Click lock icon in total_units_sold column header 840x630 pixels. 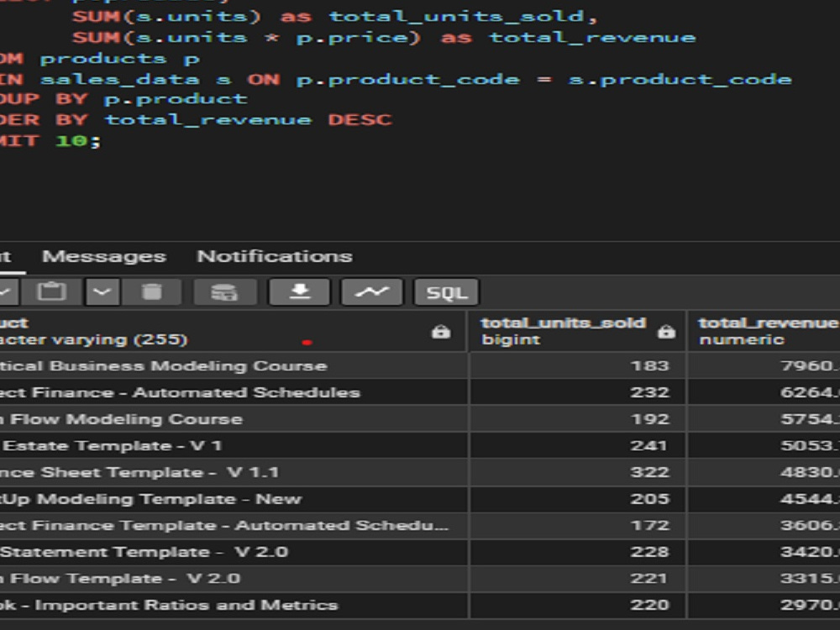[666, 332]
